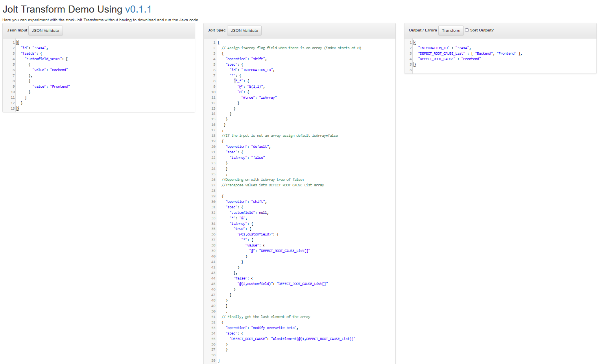The image size is (598, 364).
Task: Click the "customfield_10161" key in Json Input
Action: [43, 59]
